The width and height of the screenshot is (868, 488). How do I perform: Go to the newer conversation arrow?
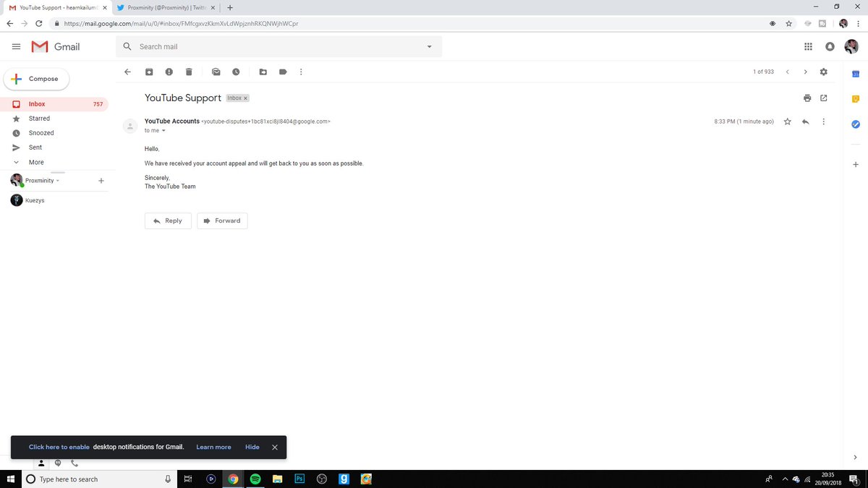(x=788, y=72)
